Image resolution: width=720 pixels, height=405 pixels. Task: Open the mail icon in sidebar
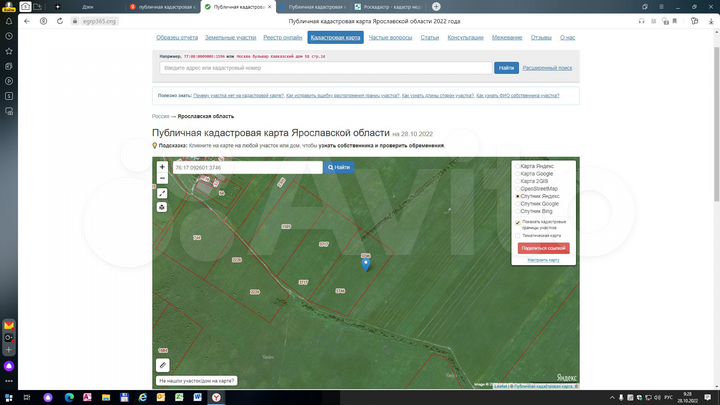pos(9,326)
